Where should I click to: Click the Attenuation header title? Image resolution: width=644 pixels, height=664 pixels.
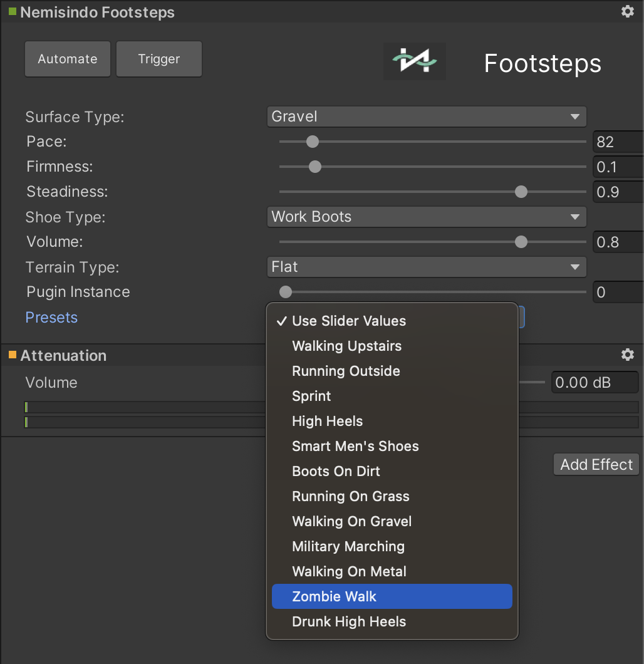[63, 355]
